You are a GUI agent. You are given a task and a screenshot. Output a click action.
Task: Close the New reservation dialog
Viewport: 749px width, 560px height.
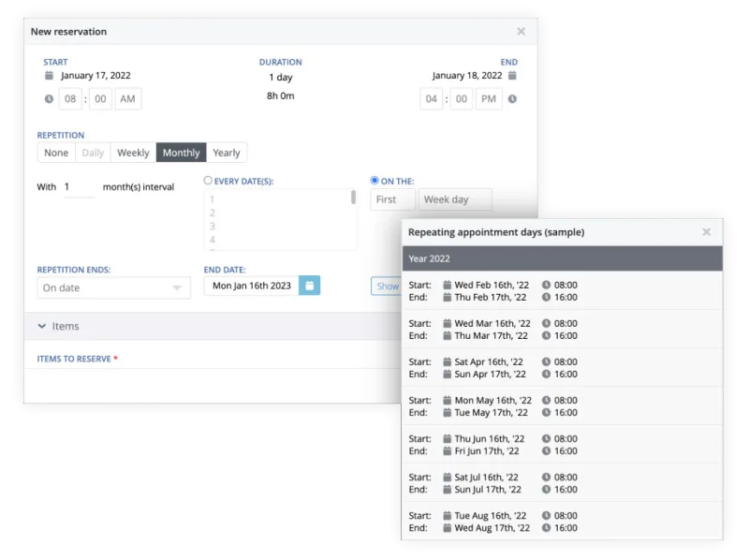click(x=521, y=32)
